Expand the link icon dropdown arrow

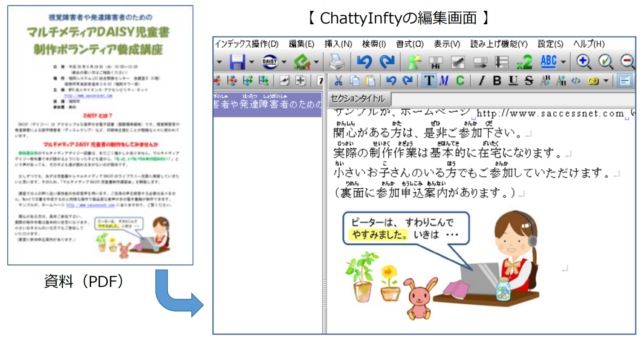pos(607,81)
